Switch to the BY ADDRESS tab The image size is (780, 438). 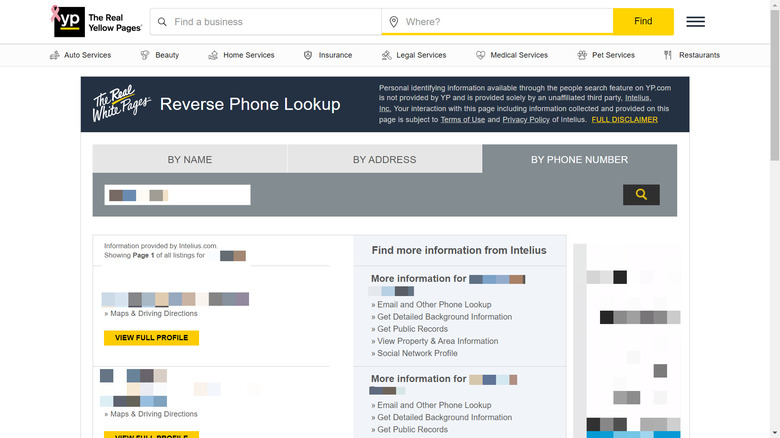click(385, 159)
